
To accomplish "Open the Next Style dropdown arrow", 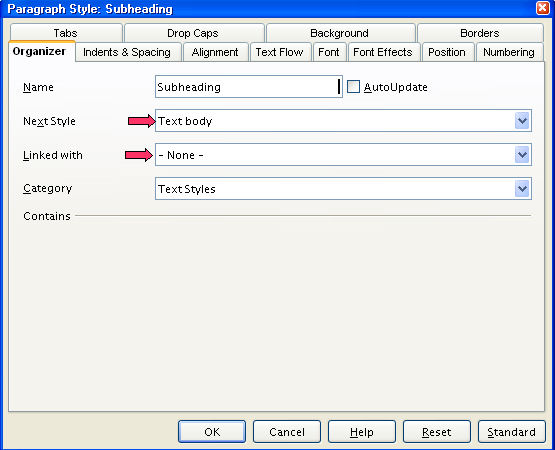I will coord(522,121).
